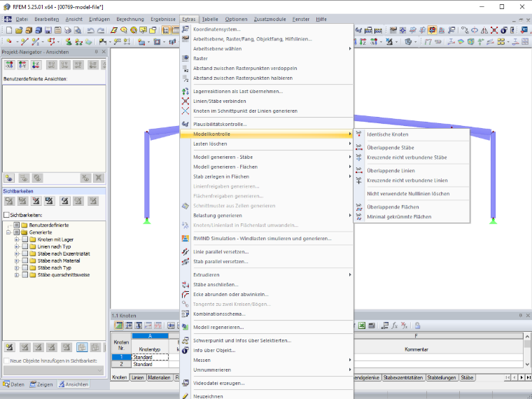Viewport: 532px width, 399px height.
Task: Select the new node tool icon
Action: tap(9, 42)
